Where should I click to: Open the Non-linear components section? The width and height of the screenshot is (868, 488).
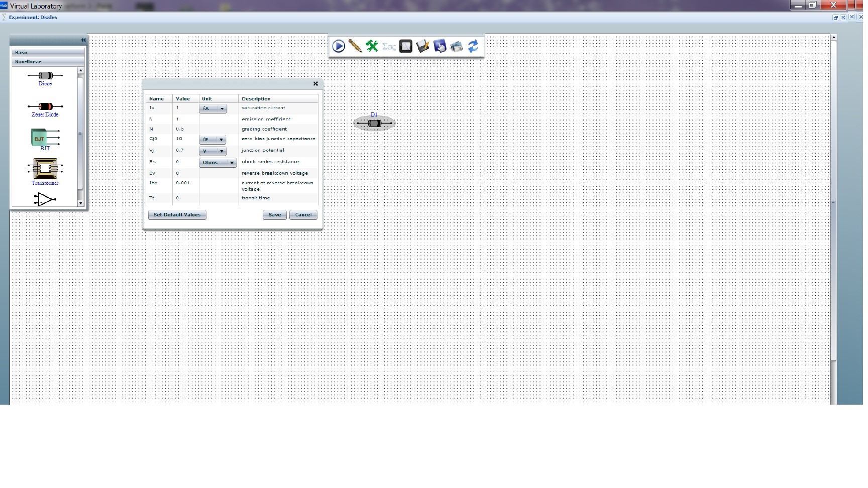coord(48,62)
